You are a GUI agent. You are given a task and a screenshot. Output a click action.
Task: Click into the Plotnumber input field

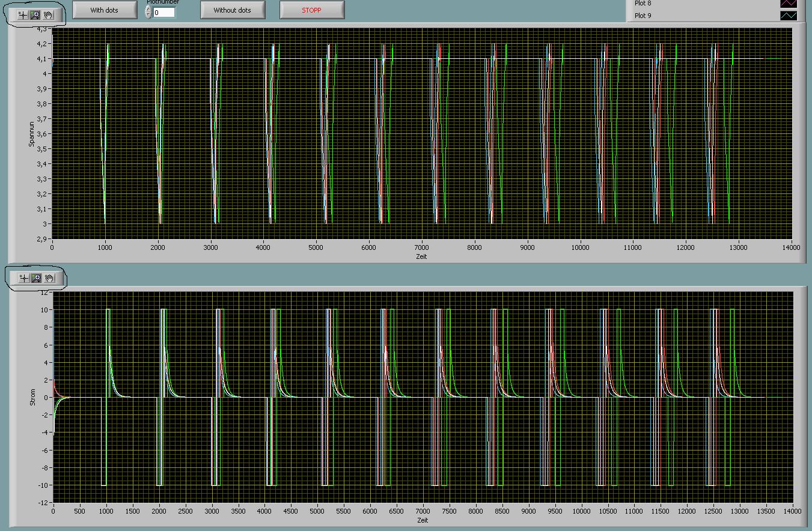click(x=164, y=12)
